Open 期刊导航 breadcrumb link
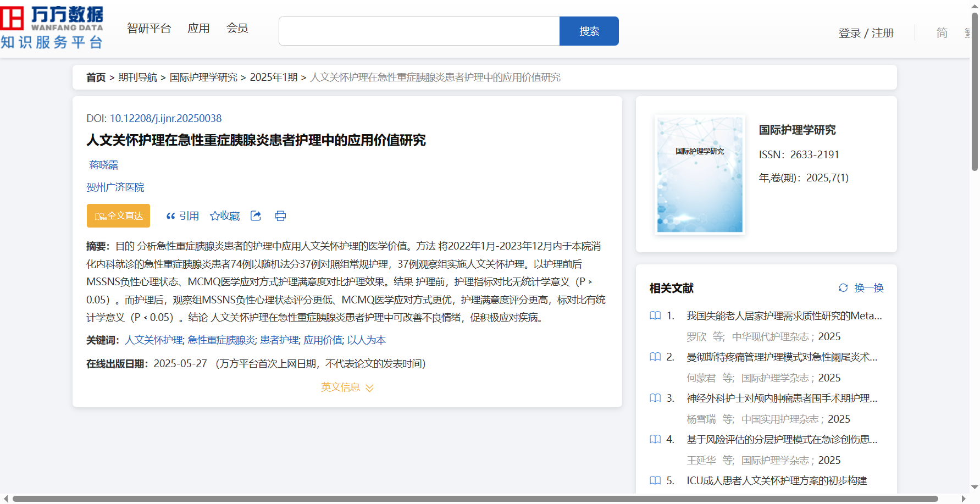The height and width of the screenshot is (504, 980). (138, 77)
